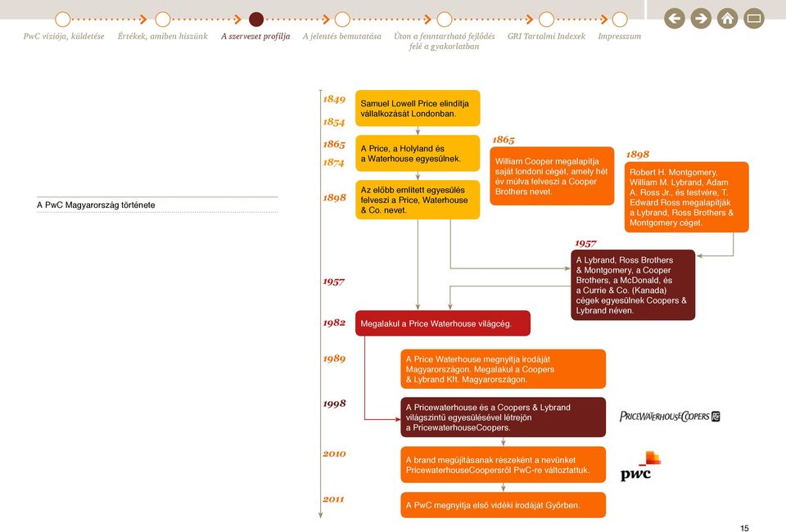
Task: Click the első vidéki irodáját Győrben box
Action: tap(504, 505)
